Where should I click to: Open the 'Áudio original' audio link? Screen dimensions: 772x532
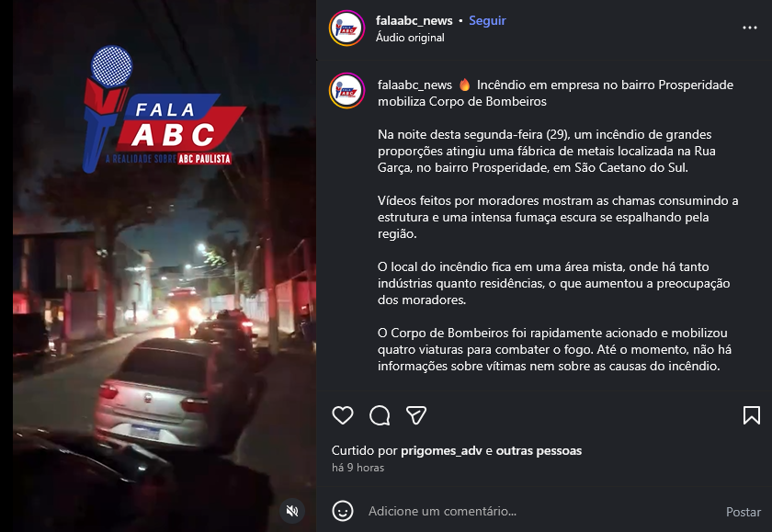tap(410, 38)
